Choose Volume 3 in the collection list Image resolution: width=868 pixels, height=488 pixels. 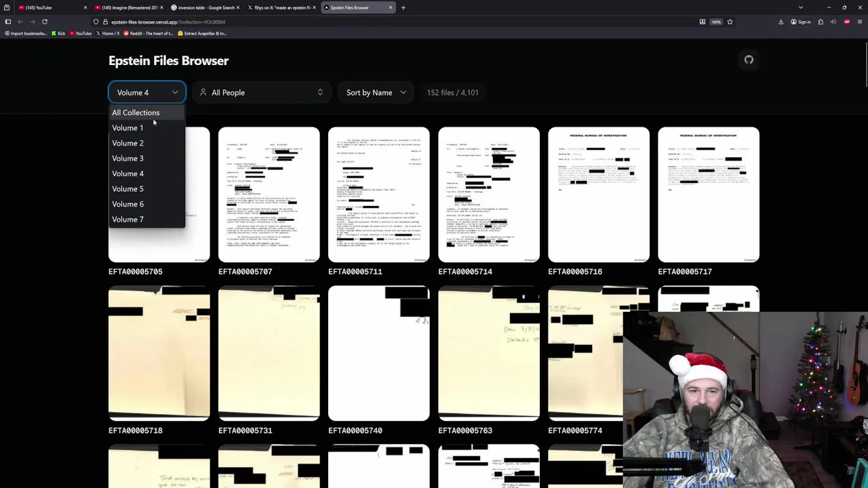coord(147,158)
